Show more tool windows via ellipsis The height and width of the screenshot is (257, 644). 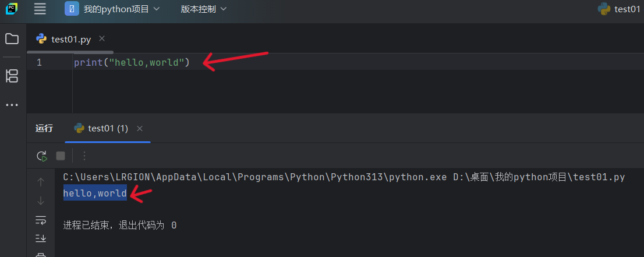tap(12, 105)
